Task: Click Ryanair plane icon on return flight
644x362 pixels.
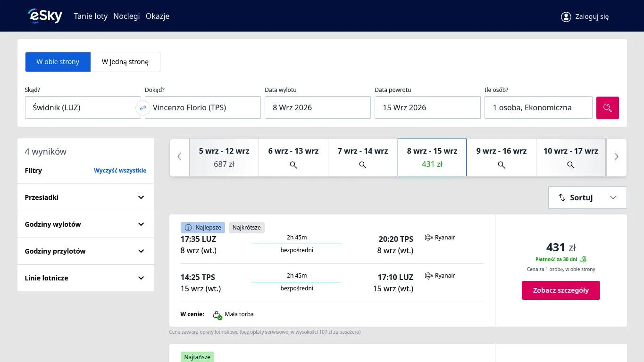Action: (428, 276)
